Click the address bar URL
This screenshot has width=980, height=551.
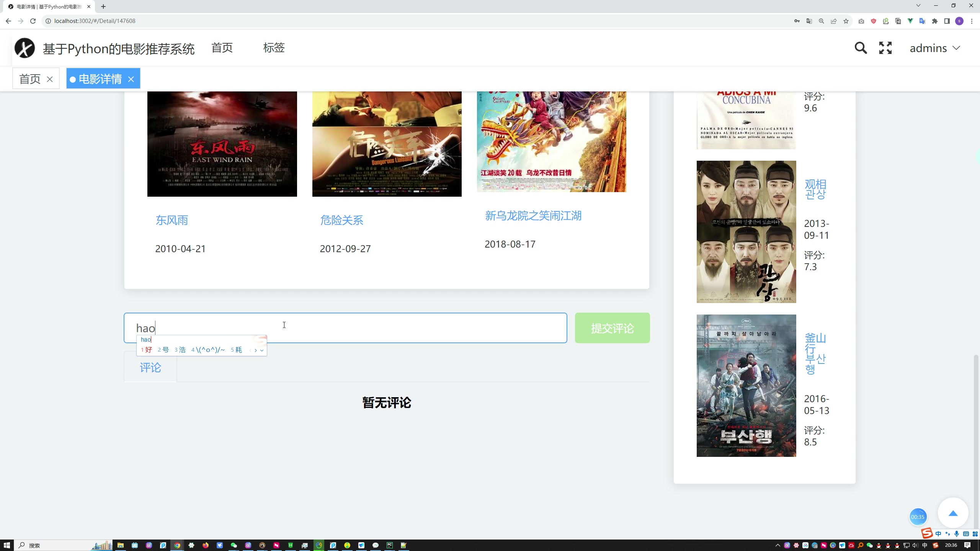click(95, 21)
